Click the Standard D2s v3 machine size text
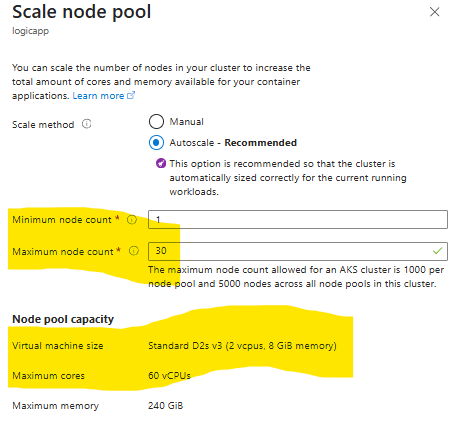457x430 pixels. coord(242,346)
